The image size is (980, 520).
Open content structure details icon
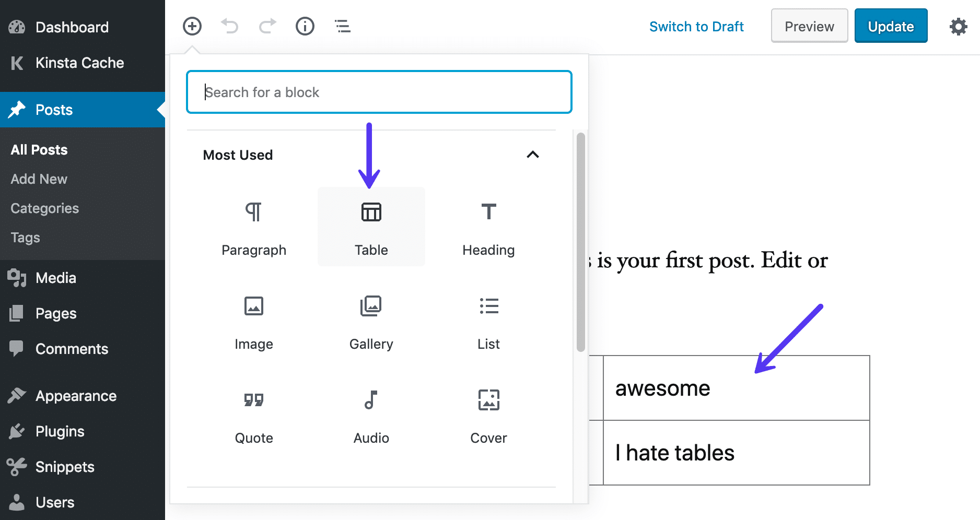click(x=305, y=26)
